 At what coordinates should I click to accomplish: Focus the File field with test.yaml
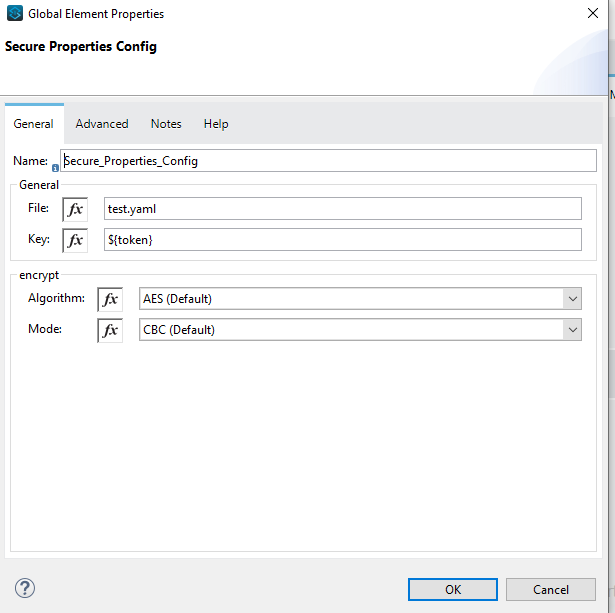click(x=342, y=209)
